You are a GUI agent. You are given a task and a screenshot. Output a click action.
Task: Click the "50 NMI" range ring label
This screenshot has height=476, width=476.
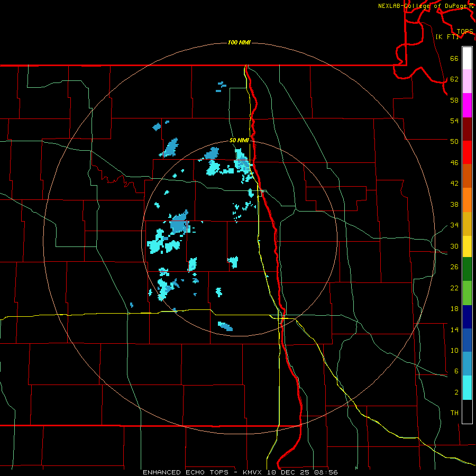[239, 140]
